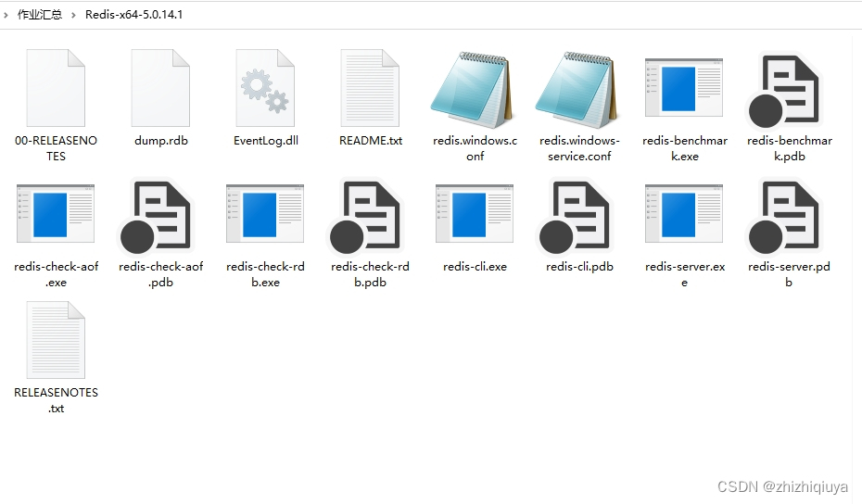Click the "00-RELEASENOTES" file name label
Viewport: 862px width, 504px height.
56,148
